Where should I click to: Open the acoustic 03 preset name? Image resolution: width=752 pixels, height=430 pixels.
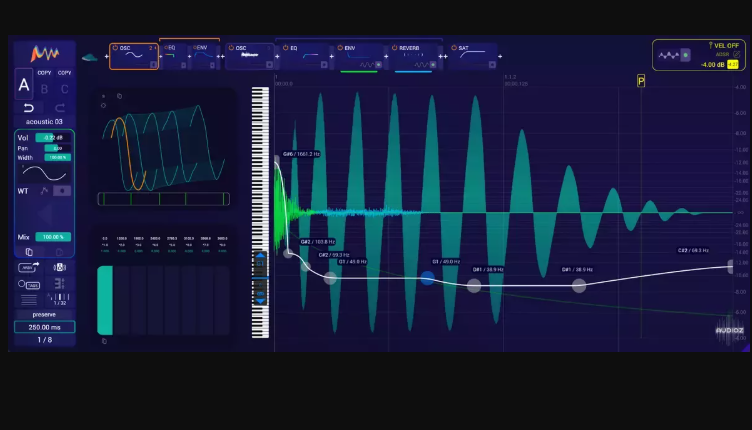[44, 121]
